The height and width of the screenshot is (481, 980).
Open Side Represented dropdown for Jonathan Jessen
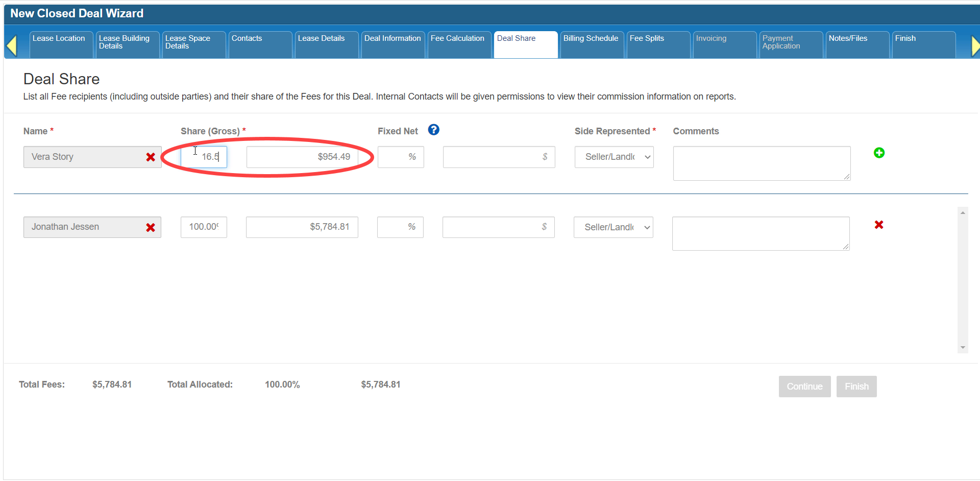click(613, 227)
